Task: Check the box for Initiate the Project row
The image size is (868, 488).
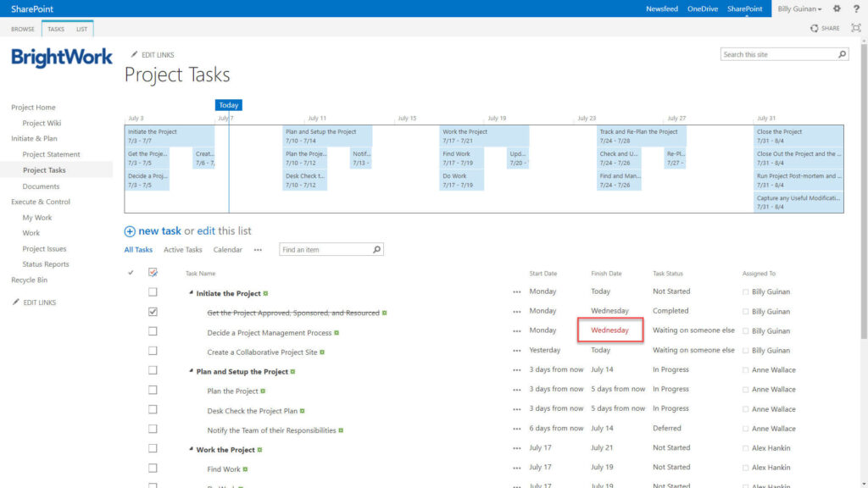Action: click(x=153, y=292)
